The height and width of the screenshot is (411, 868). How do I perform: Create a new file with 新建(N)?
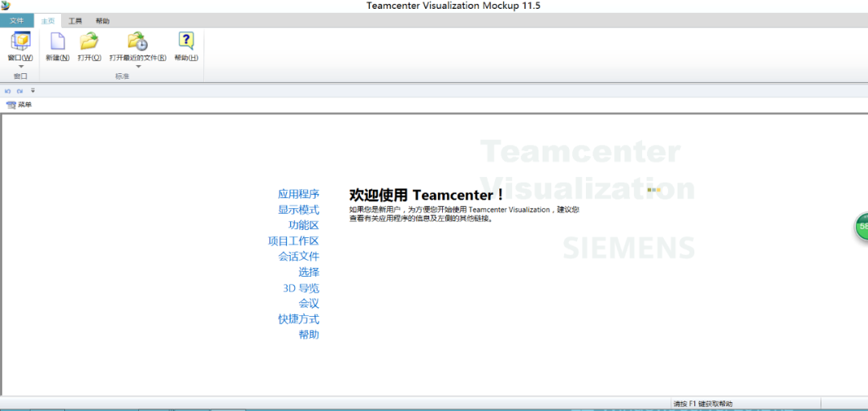58,47
